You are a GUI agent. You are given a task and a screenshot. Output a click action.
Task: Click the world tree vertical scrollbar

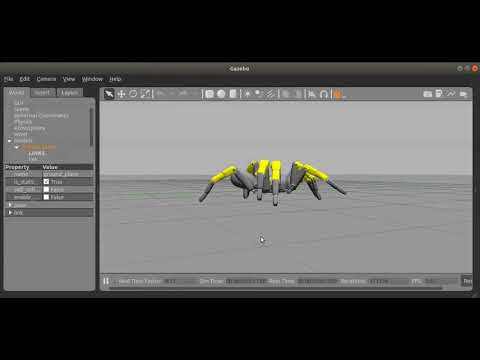click(x=91, y=127)
